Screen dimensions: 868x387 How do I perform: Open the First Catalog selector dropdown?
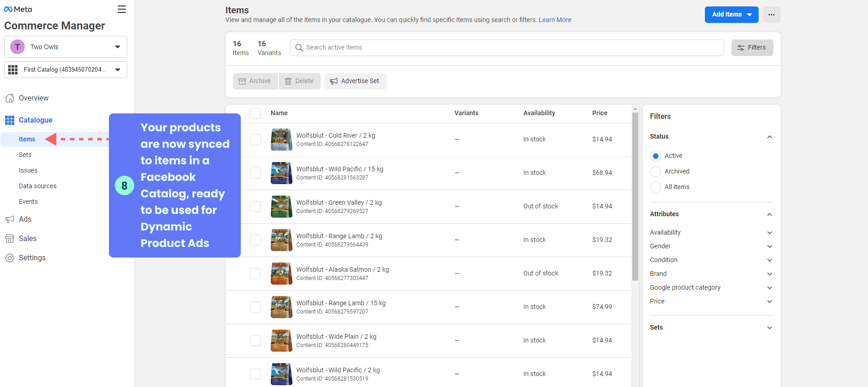pos(66,70)
